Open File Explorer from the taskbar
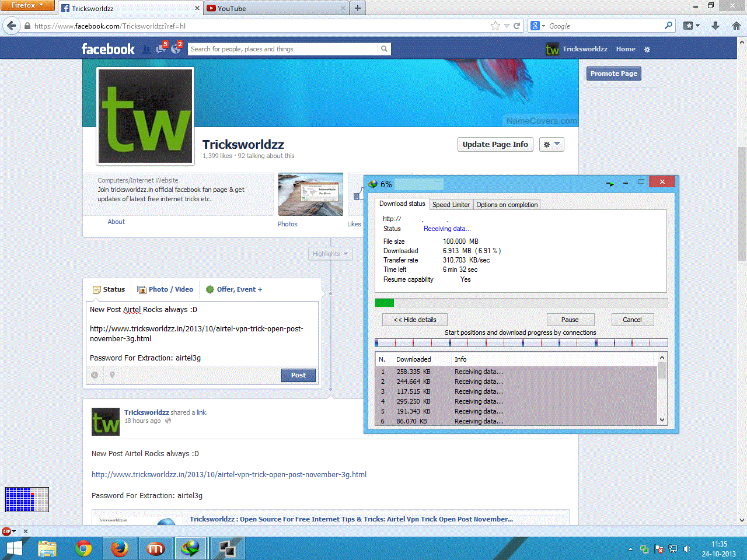The height and width of the screenshot is (560, 747). tap(47, 548)
